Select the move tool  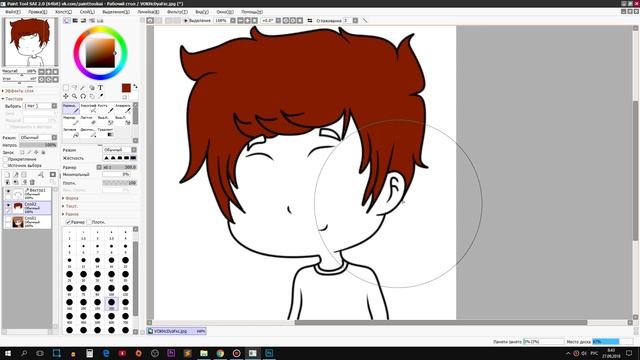coord(66,96)
